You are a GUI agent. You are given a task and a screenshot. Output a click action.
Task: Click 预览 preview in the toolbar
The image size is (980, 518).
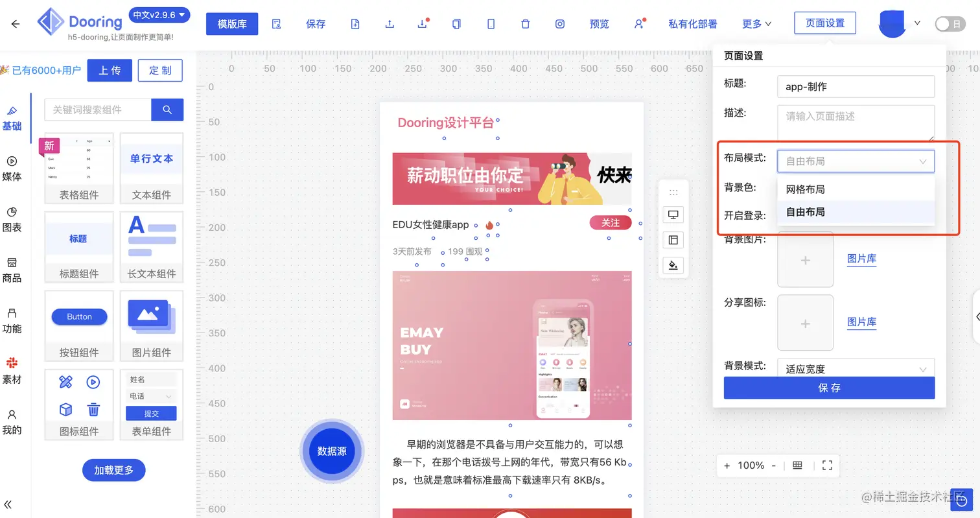(599, 24)
